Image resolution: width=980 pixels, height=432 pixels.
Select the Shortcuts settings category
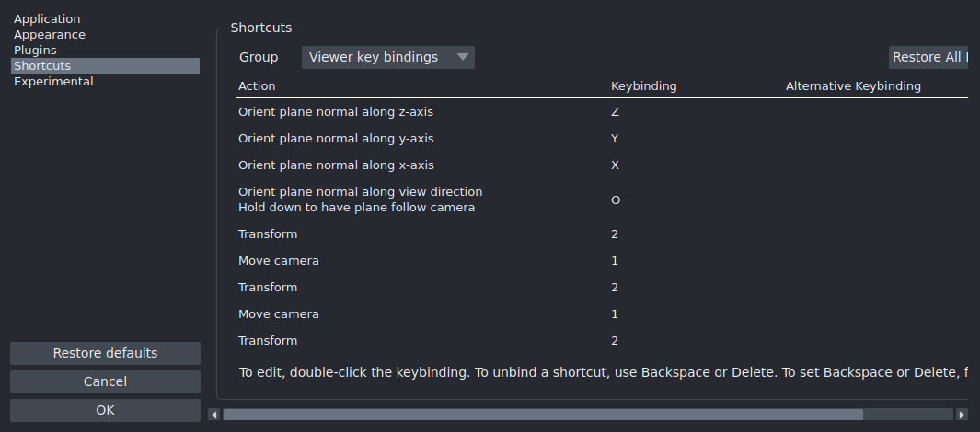tap(42, 65)
